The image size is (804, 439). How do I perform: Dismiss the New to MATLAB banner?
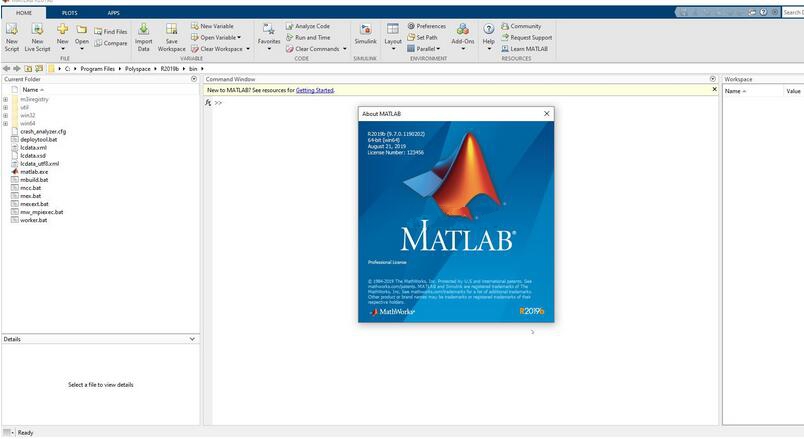click(714, 89)
